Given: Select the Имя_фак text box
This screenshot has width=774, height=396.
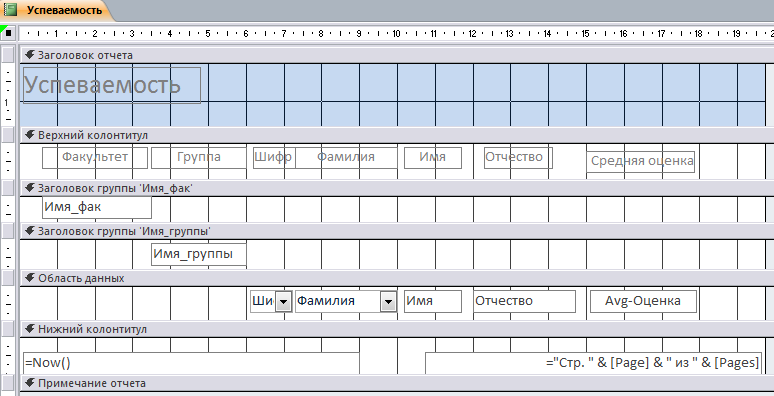Looking at the screenshot, I should 97,207.
